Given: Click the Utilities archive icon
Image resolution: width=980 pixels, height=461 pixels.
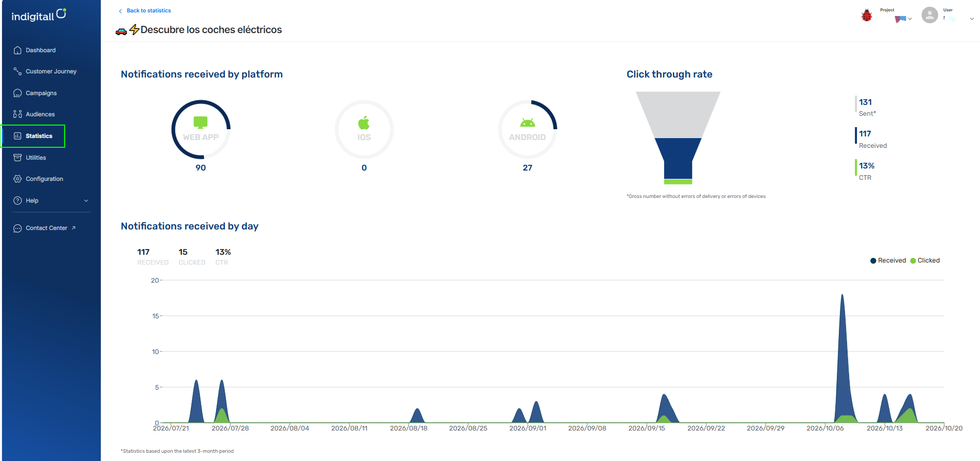Looking at the screenshot, I should point(18,158).
